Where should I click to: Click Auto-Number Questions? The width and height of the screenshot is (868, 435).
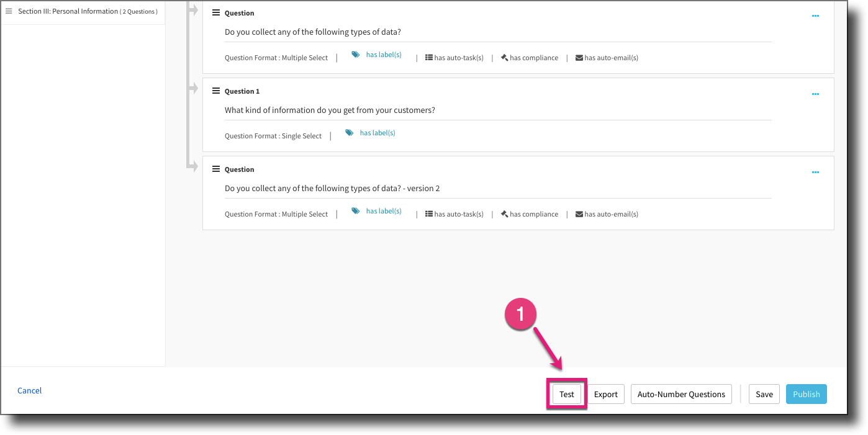coord(680,394)
